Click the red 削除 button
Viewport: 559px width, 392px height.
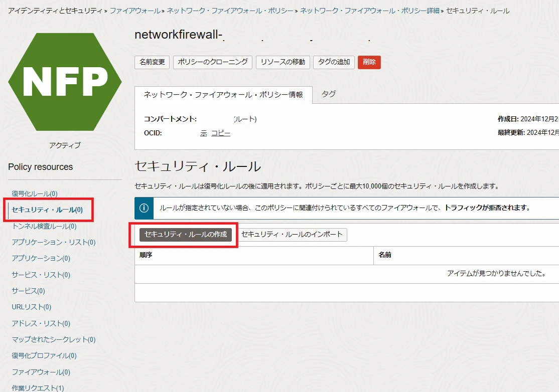pyautogui.click(x=369, y=62)
